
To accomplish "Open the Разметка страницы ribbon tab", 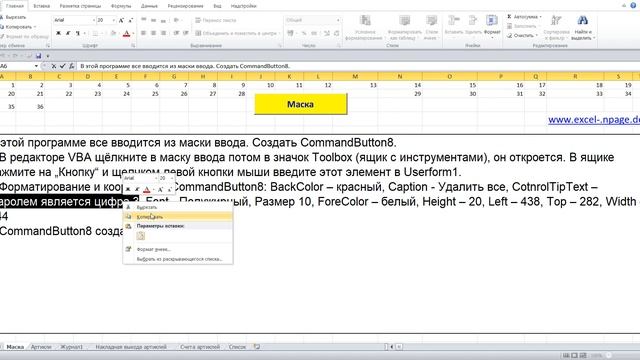I will click(80, 6).
